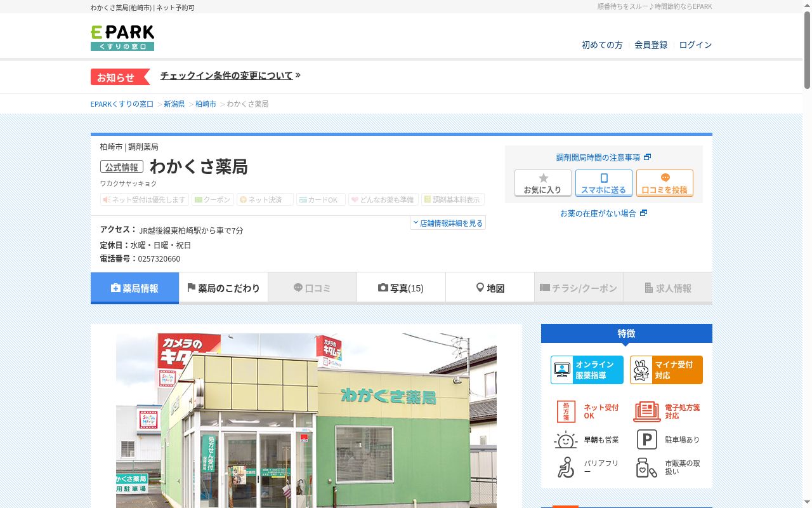The height and width of the screenshot is (508, 812).
Task: Click the 公式情報 badge
Action: coord(122,167)
